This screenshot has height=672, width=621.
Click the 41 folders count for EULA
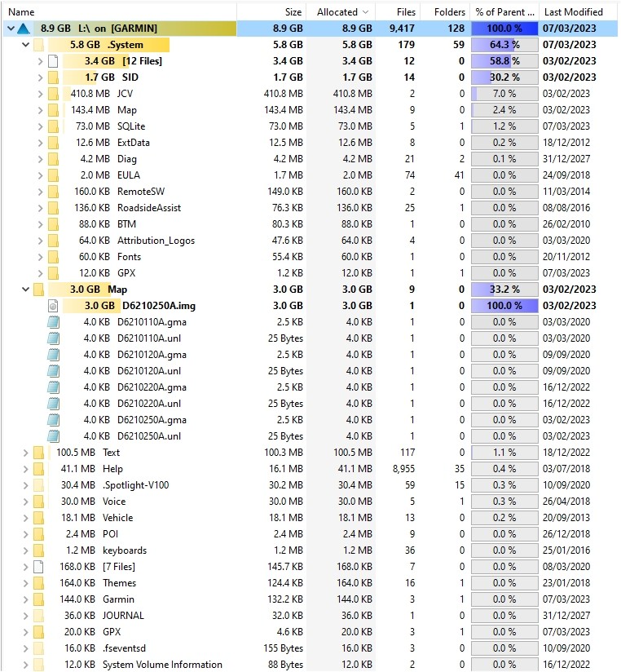pyautogui.click(x=459, y=175)
